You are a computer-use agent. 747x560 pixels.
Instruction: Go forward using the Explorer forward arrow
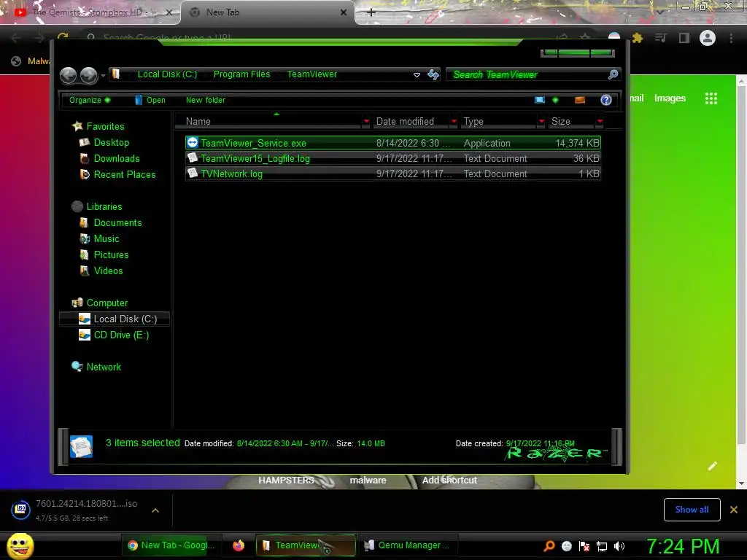click(x=88, y=75)
